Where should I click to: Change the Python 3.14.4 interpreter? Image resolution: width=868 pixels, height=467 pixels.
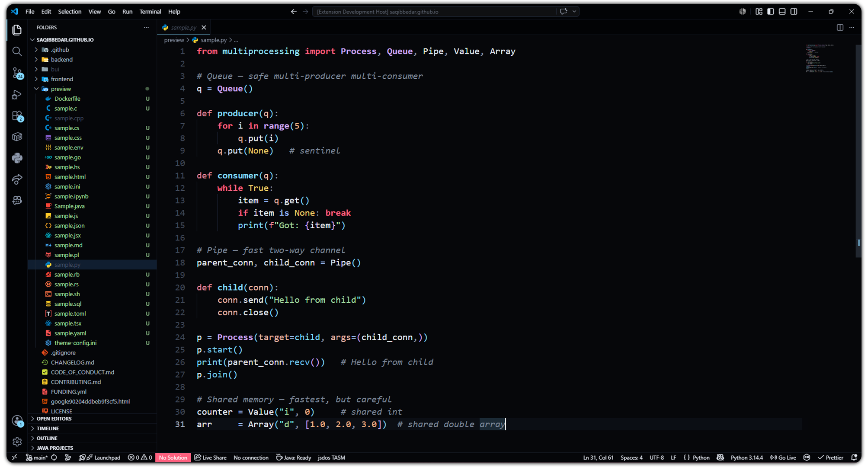point(746,457)
